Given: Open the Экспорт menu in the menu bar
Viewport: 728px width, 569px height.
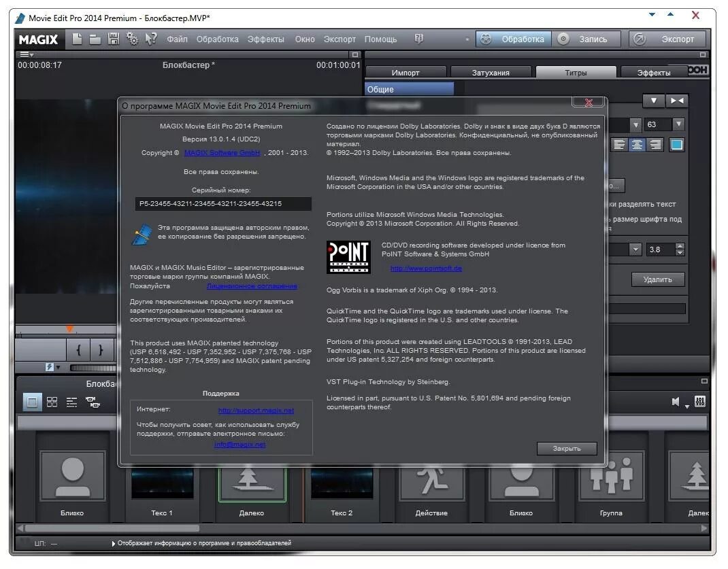Looking at the screenshot, I should point(340,39).
